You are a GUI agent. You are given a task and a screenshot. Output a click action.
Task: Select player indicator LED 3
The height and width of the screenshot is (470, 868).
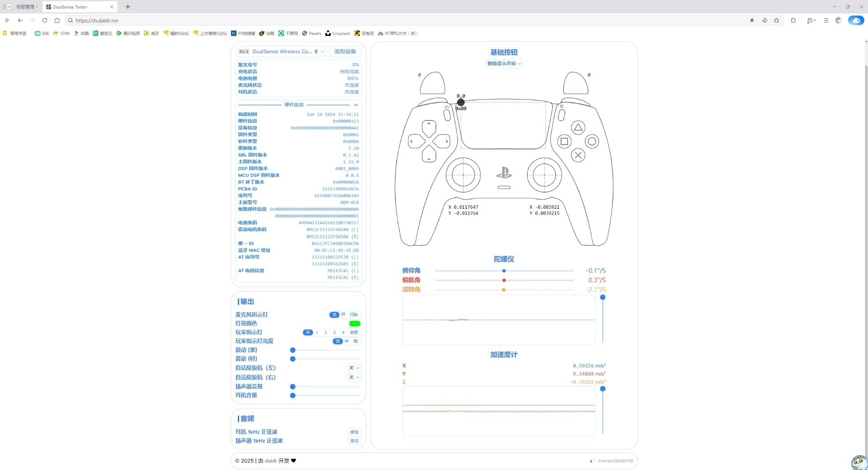[335, 333]
